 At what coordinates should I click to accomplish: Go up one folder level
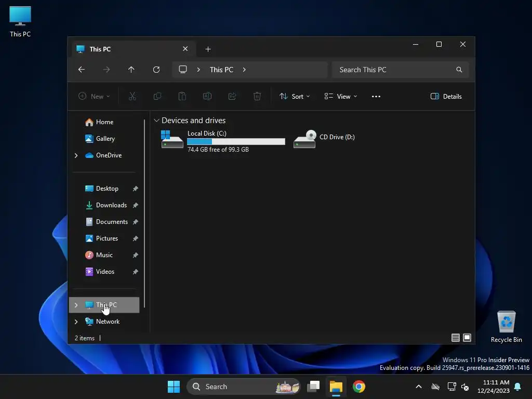tap(131, 70)
